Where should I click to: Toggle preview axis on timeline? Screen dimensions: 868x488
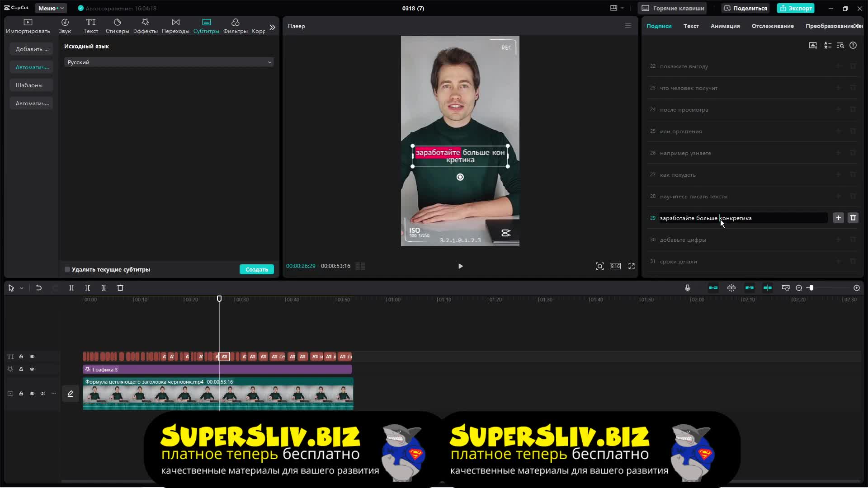(768, 288)
